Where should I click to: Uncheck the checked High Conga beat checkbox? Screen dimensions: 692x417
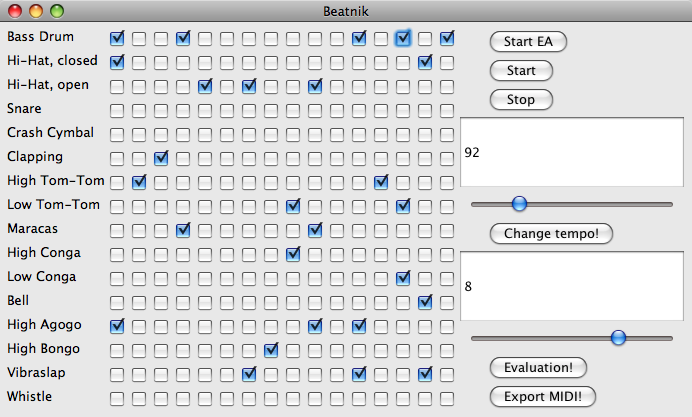(293, 254)
